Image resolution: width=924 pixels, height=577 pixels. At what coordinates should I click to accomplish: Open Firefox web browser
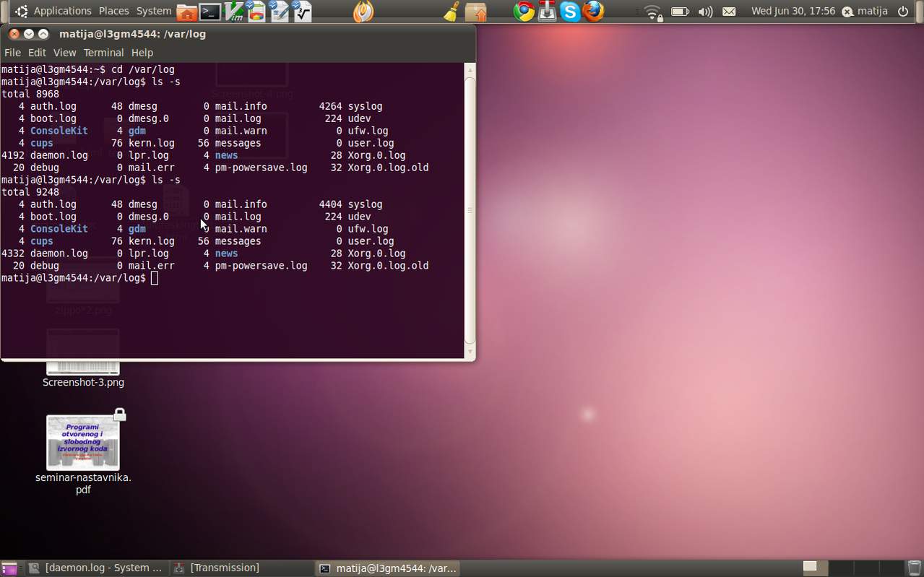coord(593,12)
